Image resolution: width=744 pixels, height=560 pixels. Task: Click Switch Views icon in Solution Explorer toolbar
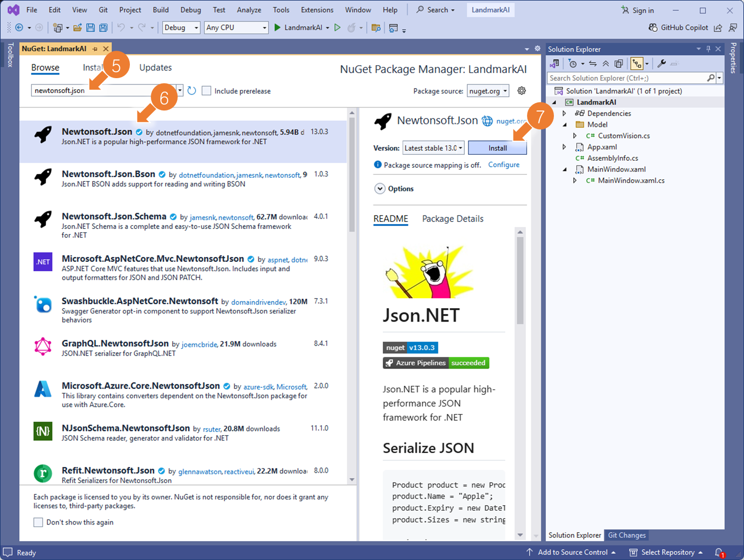coord(554,64)
